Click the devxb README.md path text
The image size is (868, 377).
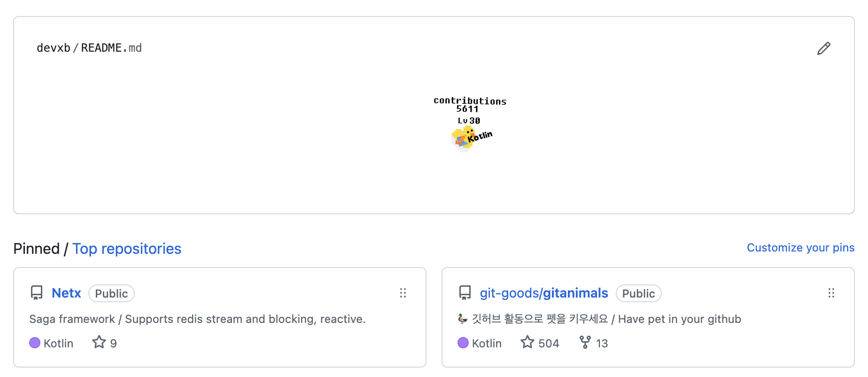pyautogui.click(x=89, y=48)
